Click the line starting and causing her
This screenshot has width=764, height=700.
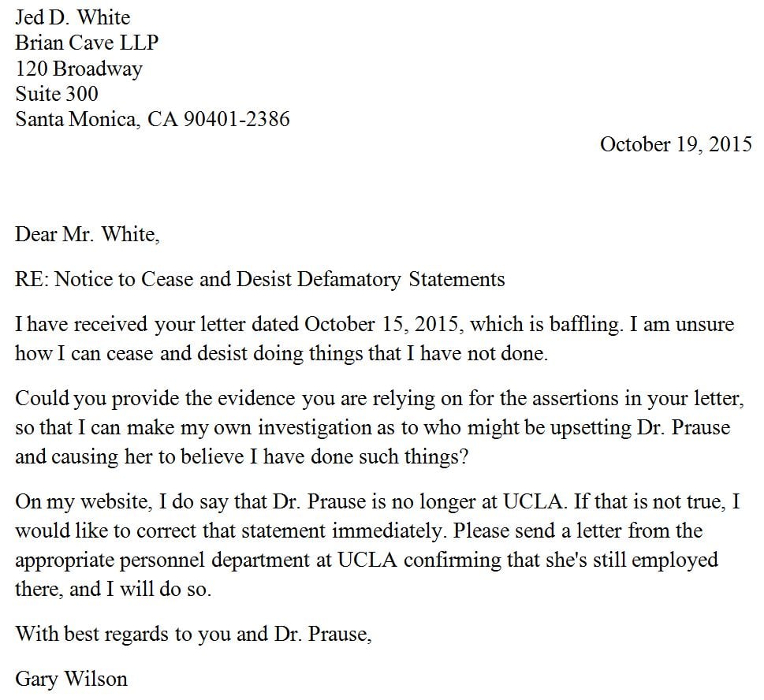(x=241, y=457)
